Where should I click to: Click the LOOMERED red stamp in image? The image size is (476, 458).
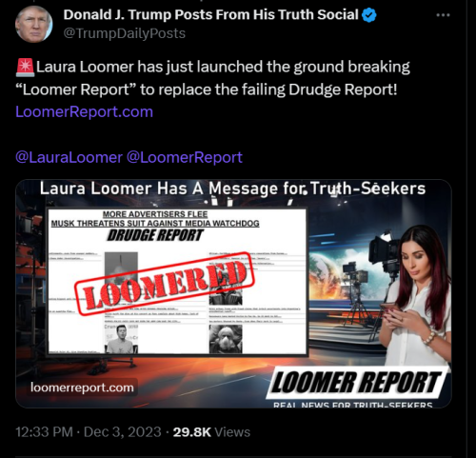tap(165, 284)
